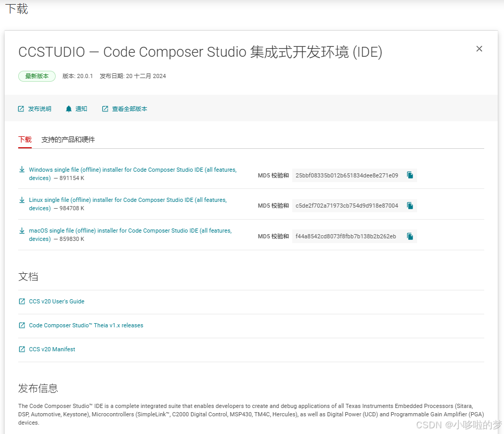Download the macOS single file offline installer

pos(130,235)
